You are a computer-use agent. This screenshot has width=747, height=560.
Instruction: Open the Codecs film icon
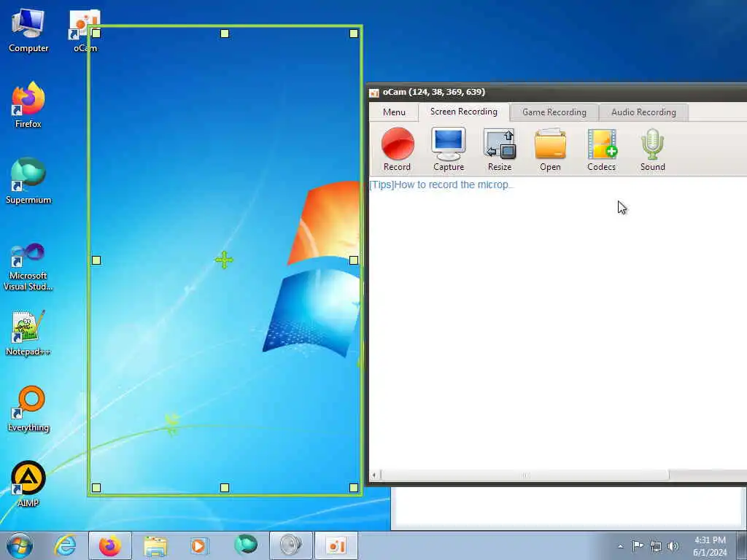coord(601,149)
